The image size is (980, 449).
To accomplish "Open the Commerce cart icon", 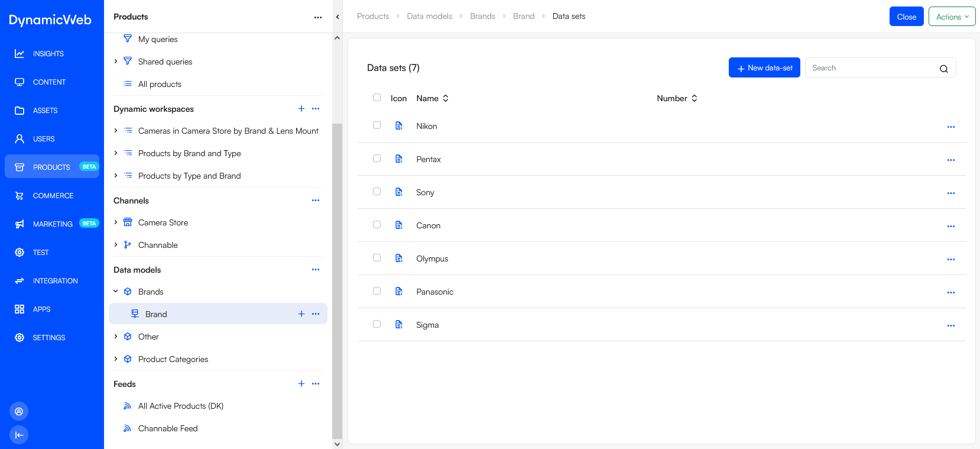I will click(x=20, y=196).
